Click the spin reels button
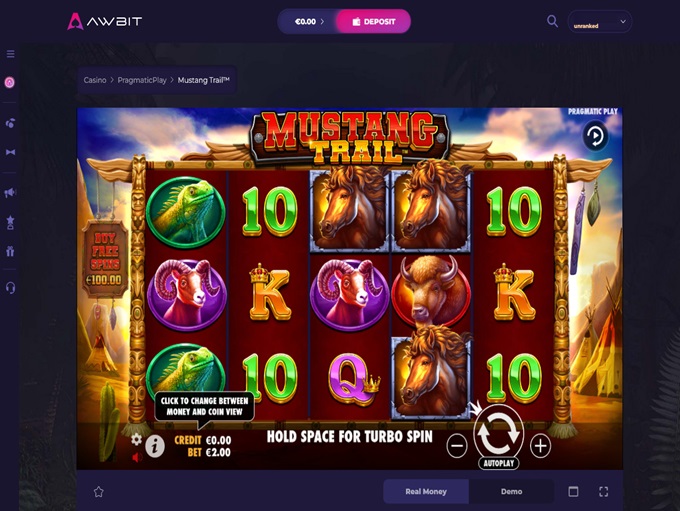Screen dimensions: 680x511 coord(498,433)
